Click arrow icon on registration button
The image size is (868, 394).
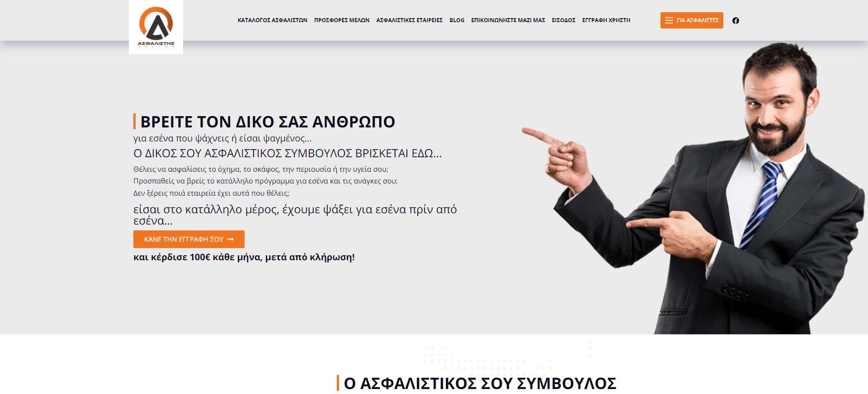(231, 239)
